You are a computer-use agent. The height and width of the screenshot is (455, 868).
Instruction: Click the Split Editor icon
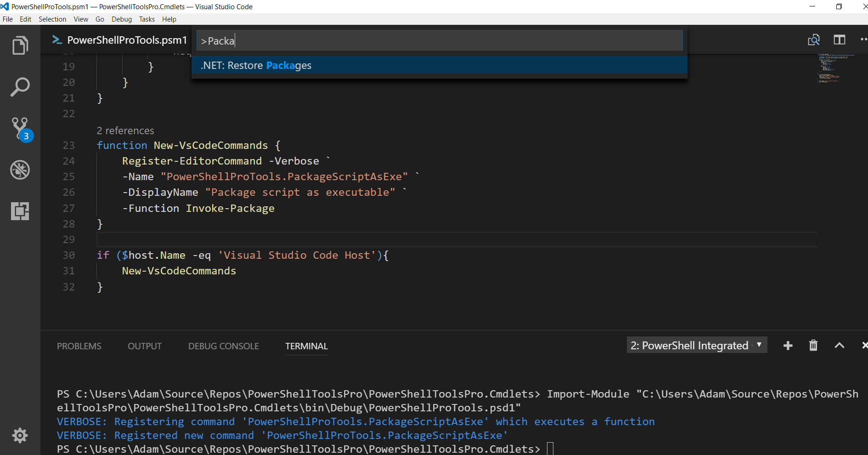click(x=840, y=40)
